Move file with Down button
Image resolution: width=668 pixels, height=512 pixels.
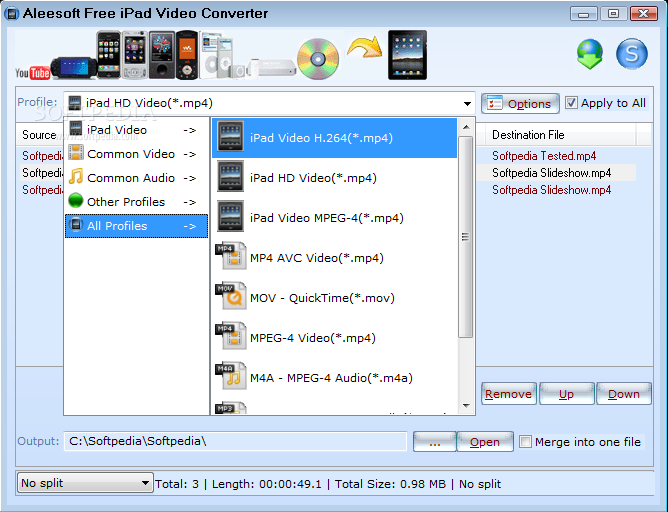point(624,394)
